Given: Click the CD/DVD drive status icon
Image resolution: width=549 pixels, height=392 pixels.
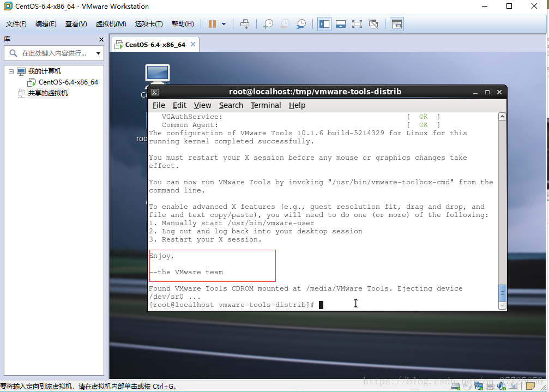Looking at the screenshot, I should pyautogui.click(x=467, y=386).
